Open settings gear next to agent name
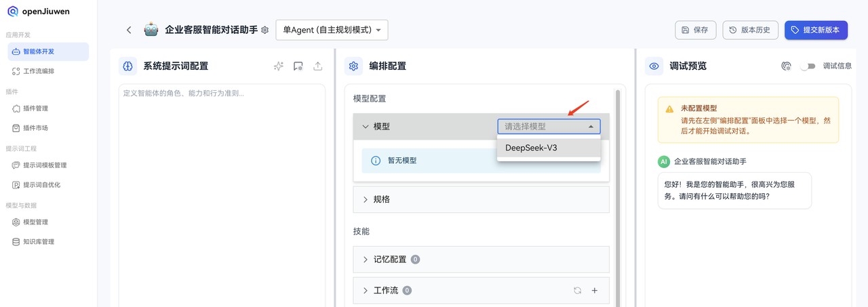868x307 pixels. [x=265, y=30]
